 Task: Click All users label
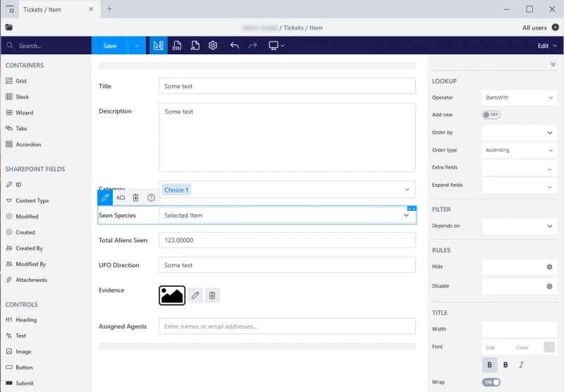click(534, 27)
